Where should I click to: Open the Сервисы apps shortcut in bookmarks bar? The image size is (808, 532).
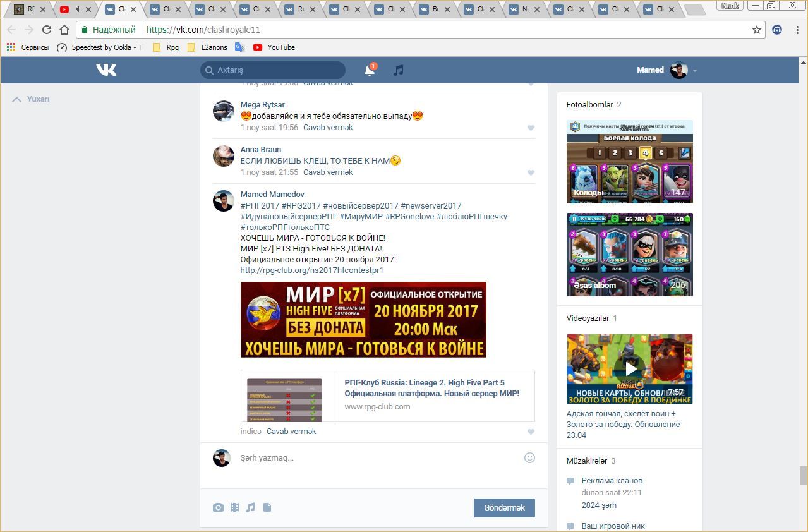click(28, 47)
